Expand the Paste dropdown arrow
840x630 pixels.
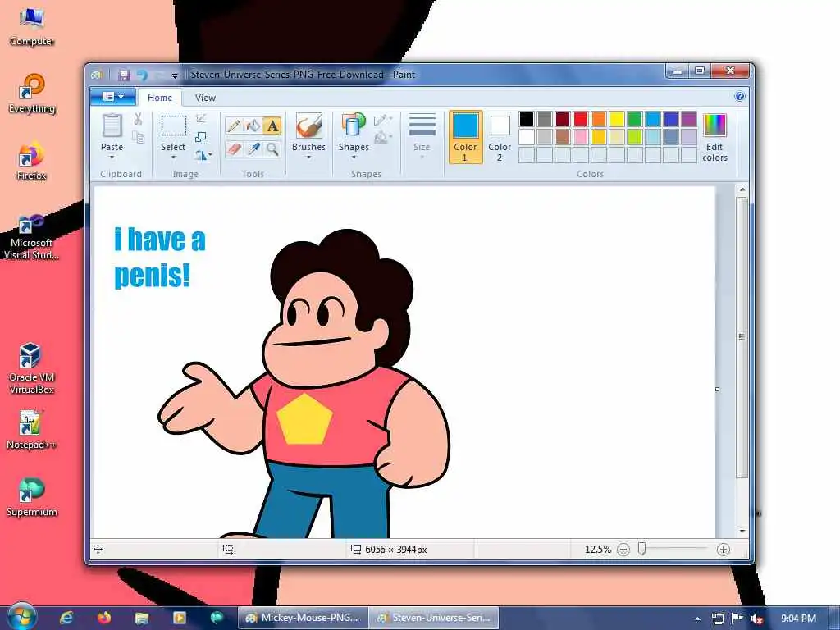click(x=112, y=157)
